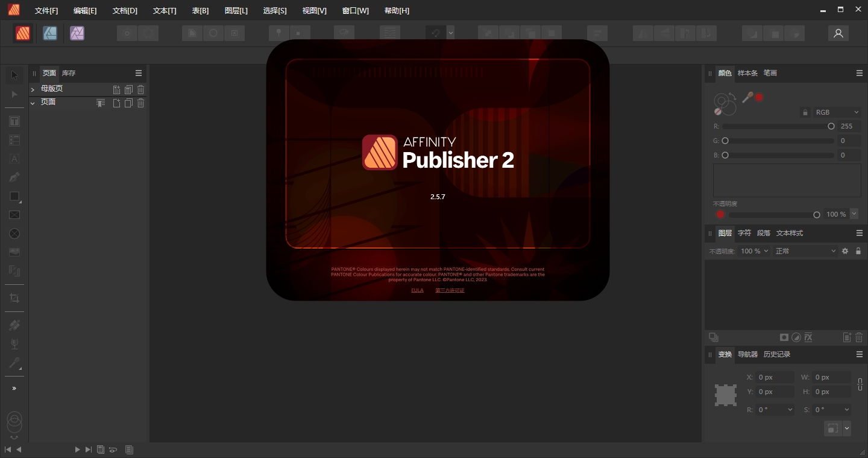Delete master page with trash icon

click(x=140, y=89)
